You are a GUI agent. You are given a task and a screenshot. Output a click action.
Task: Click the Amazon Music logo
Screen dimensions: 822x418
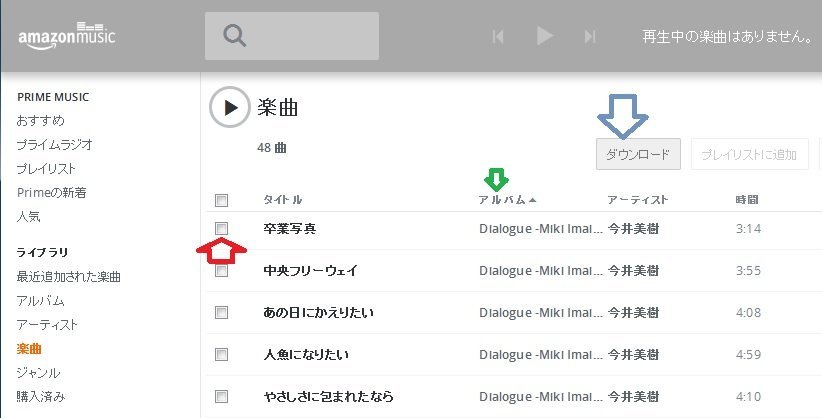tap(67, 36)
